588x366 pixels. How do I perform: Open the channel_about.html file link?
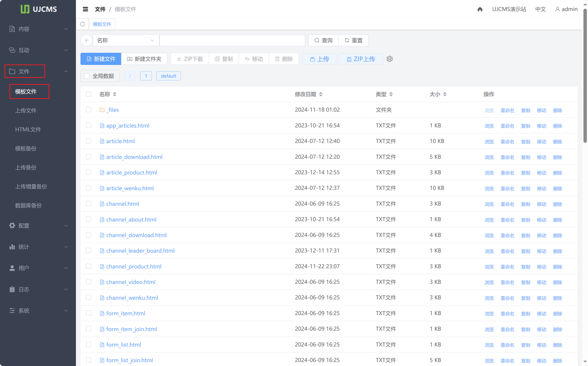click(131, 219)
